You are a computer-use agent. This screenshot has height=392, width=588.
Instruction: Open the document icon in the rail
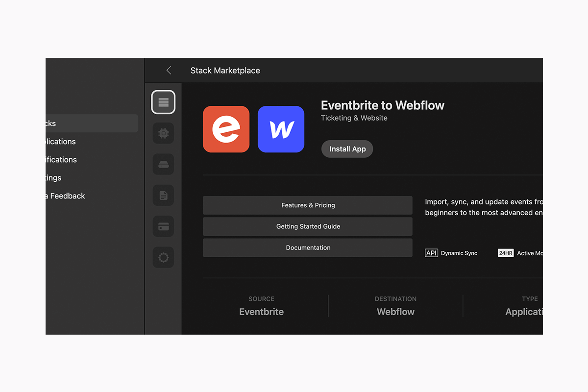coord(163,196)
